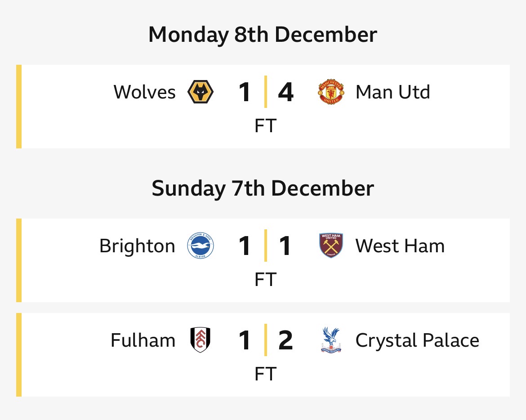Click the Brighton club badge
Screen dimensions: 526x420
pos(201,246)
